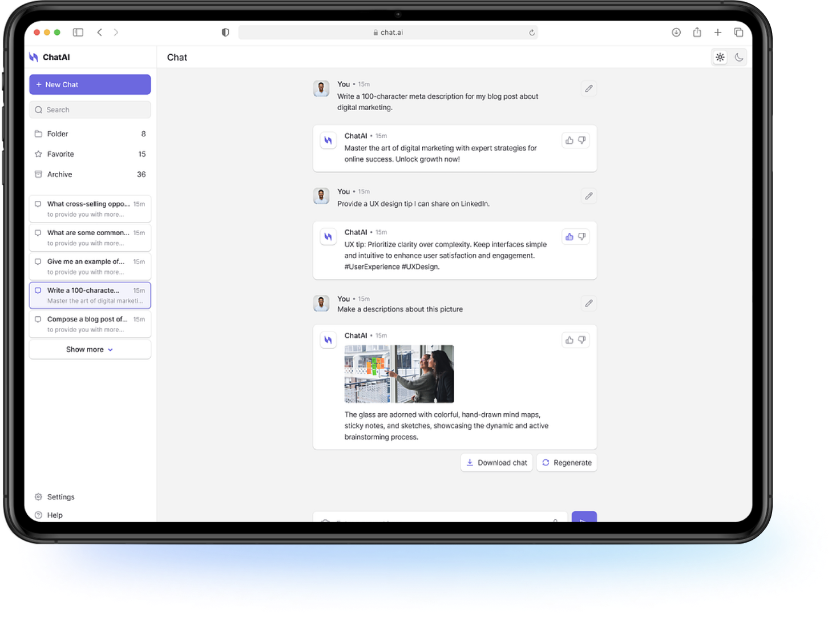Open the browser downloads icon
The image size is (840, 618).
click(676, 33)
